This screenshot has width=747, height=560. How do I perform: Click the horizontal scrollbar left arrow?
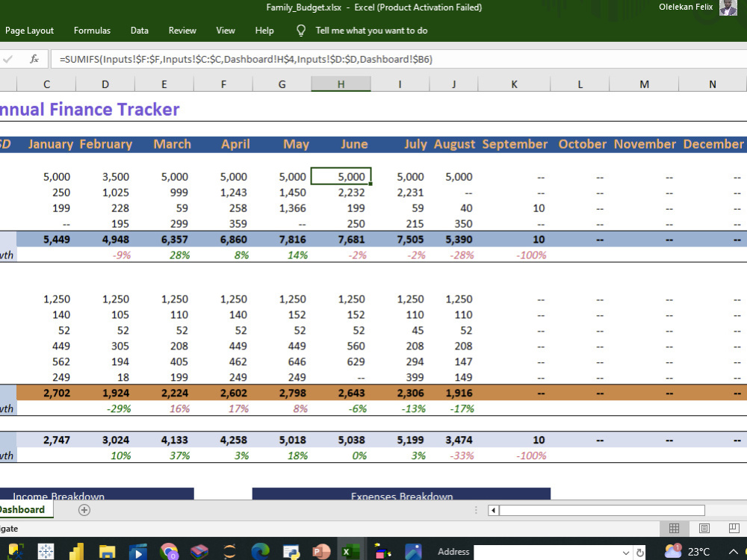493,511
